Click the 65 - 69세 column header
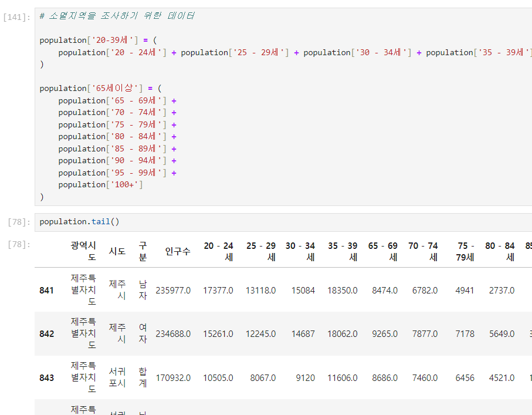The height and width of the screenshot is (415, 532). (x=382, y=251)
